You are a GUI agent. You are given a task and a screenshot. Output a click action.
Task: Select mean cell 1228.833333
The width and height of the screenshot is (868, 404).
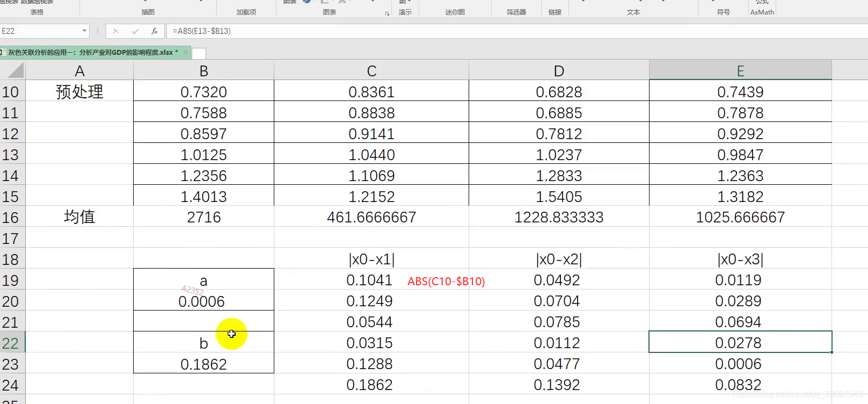(x=559, y=217)
